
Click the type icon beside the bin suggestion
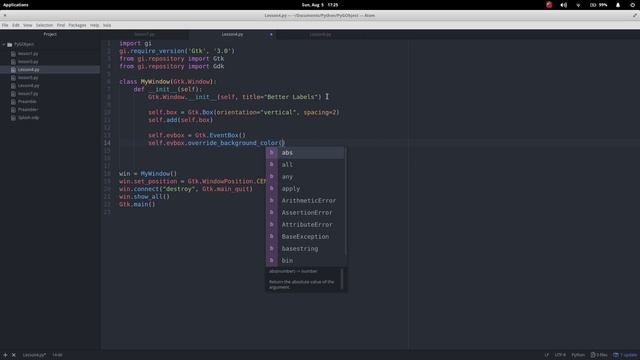click(271, 260)
